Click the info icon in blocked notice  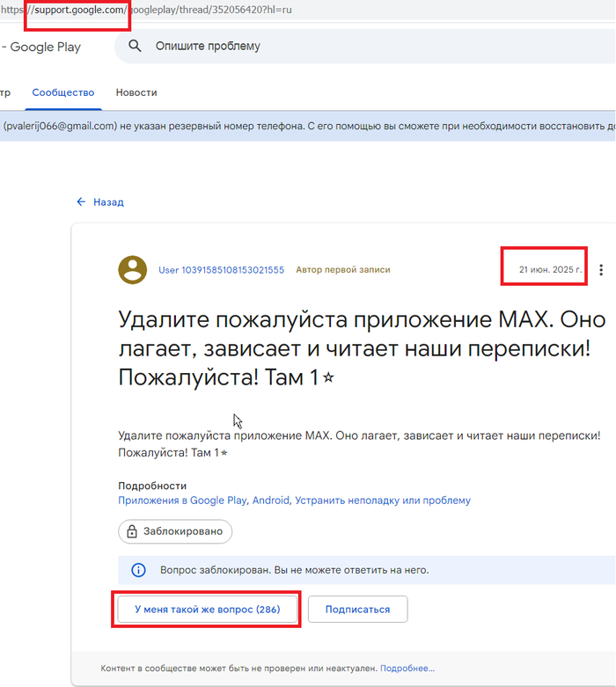(138, 570)
